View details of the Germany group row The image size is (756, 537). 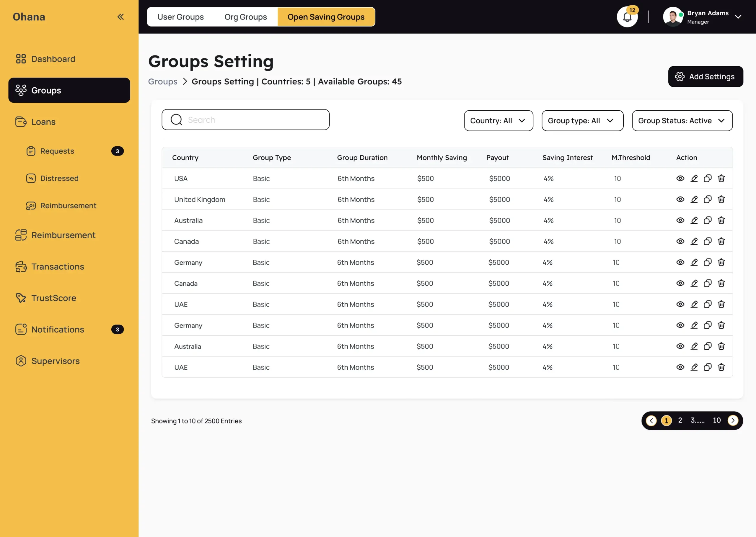(680, 262)
